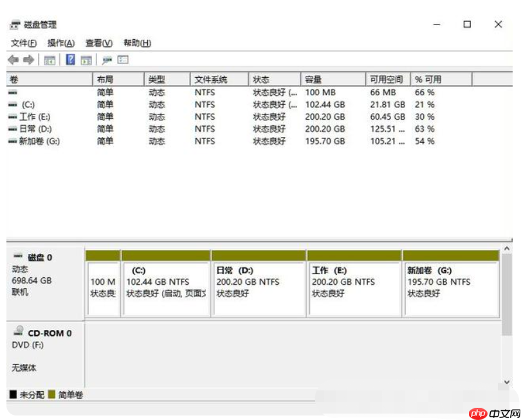Open the 帮助(H) menu
The width and height of the screenshot is (521, 420).
(x=137, y=43)
